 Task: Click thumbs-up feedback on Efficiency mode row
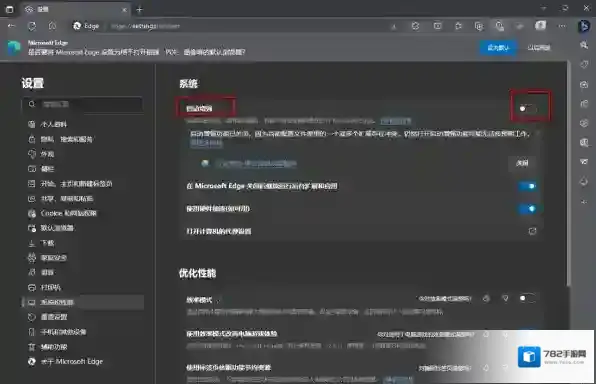pos(486,298)
